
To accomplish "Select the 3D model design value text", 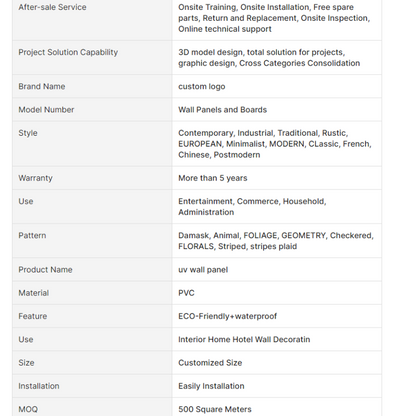I will (x=269, y=58).
